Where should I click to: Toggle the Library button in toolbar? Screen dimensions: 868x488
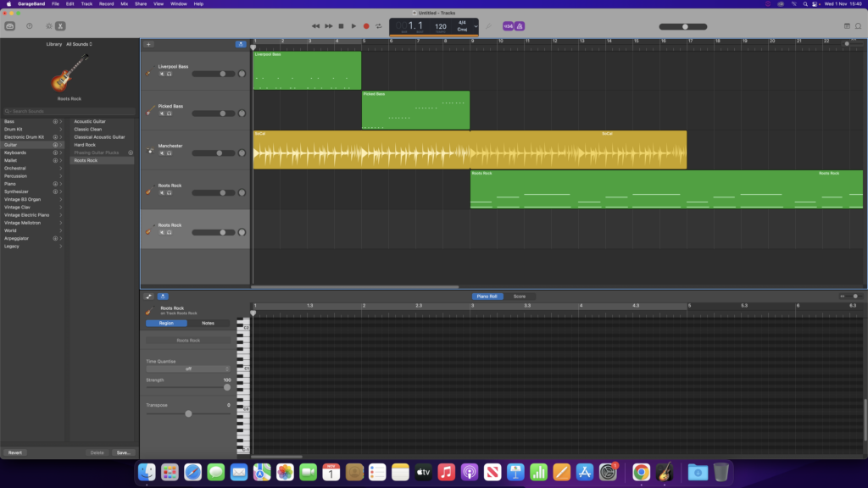click(x=10, y=26)
